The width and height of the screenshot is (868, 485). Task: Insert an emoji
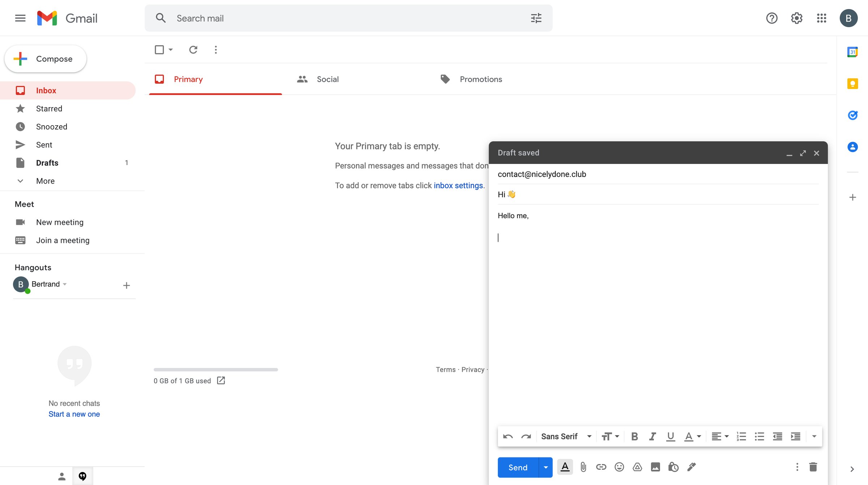(x=619, y=467)
